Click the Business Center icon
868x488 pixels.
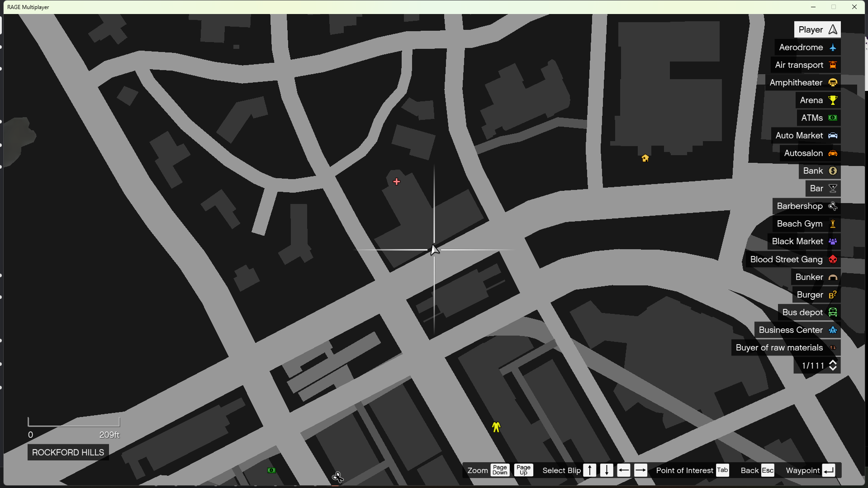833,330
